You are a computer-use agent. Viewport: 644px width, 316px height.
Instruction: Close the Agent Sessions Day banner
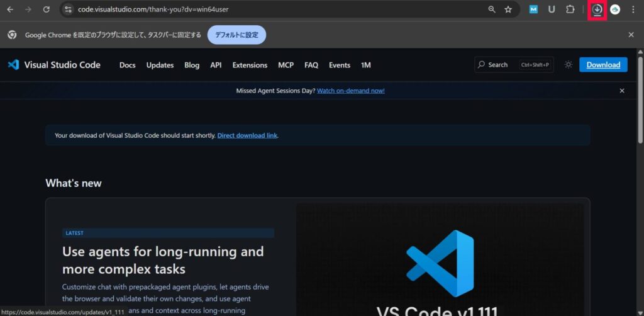click(x=622, y=91)
